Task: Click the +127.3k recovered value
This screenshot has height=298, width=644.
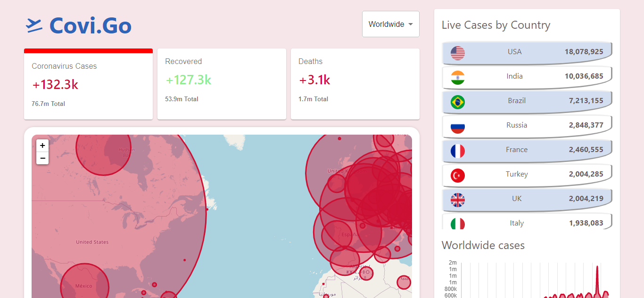Action: (188, 80)
